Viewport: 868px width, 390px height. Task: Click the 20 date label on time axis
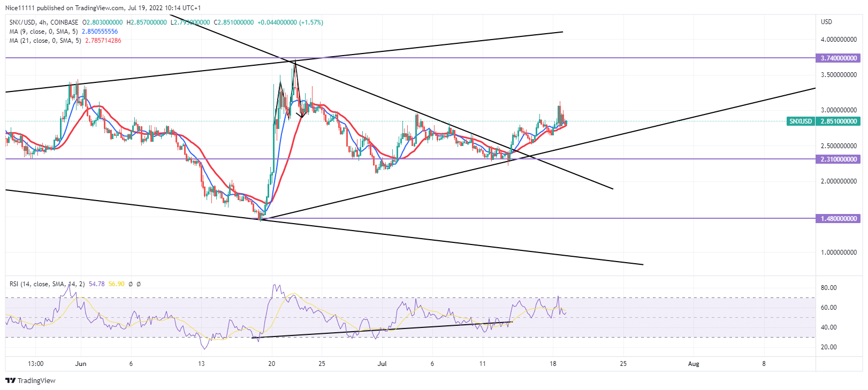pos(272,364)
